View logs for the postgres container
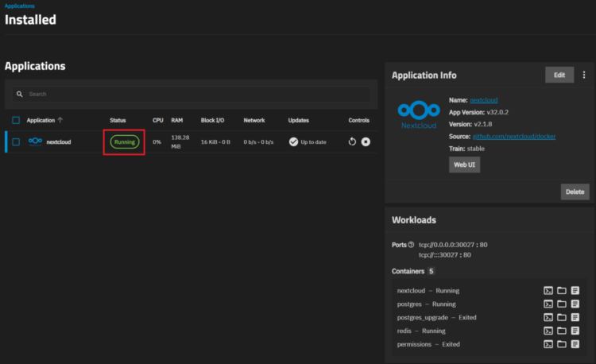The width and height of the screenshot is (596, 364). pyautogui.click(x=575, y=304)
